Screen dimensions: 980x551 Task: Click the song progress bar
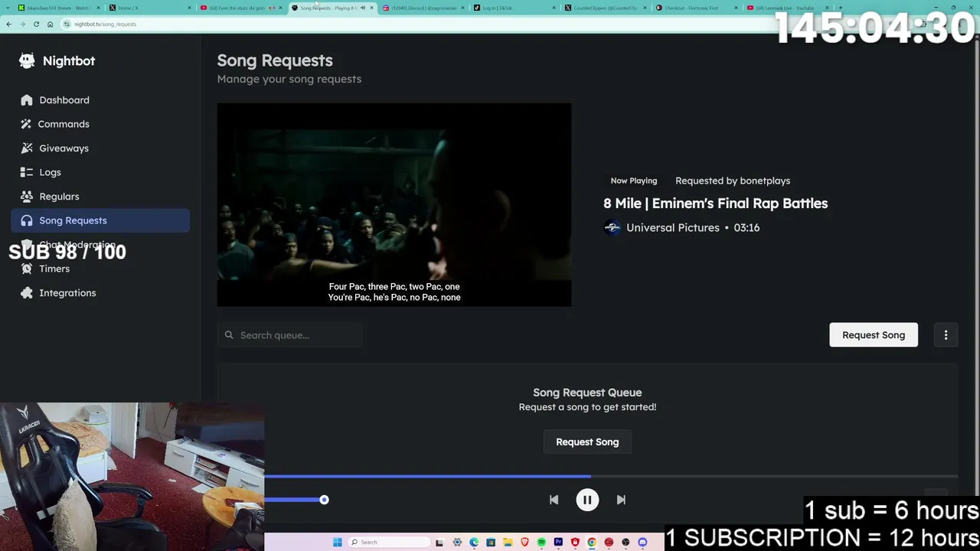(611, 476)
